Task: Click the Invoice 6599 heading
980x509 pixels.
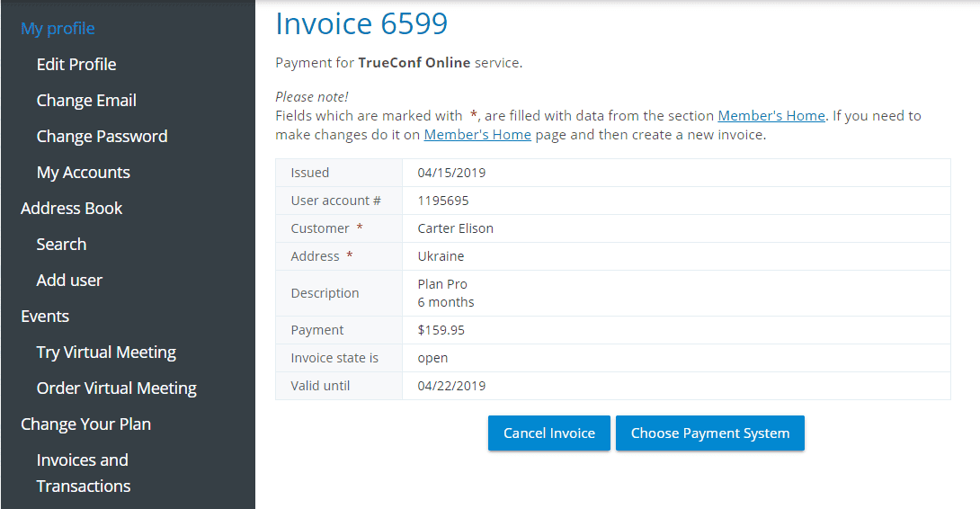Action: pos(361,23)
